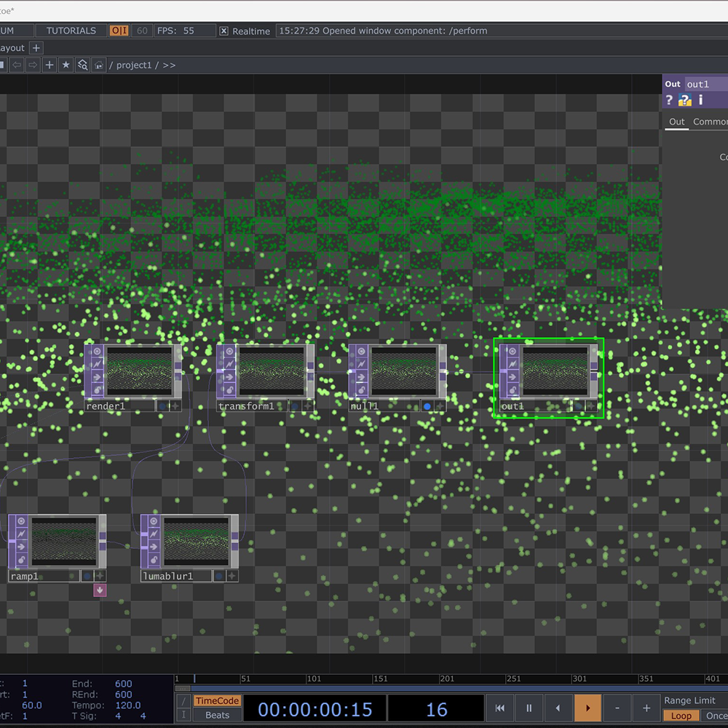Click the + to add a new layout tab
This screenshot has width=728, height=728.
coord(36,47)
